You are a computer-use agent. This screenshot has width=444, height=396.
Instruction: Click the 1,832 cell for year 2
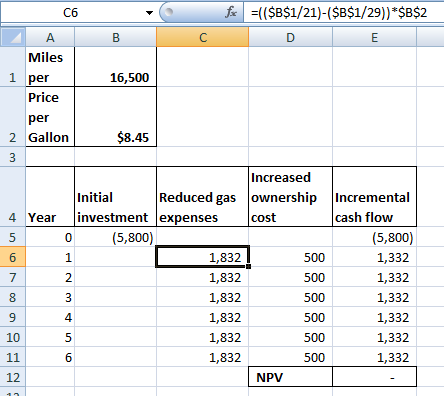click(x=203, y=277)
